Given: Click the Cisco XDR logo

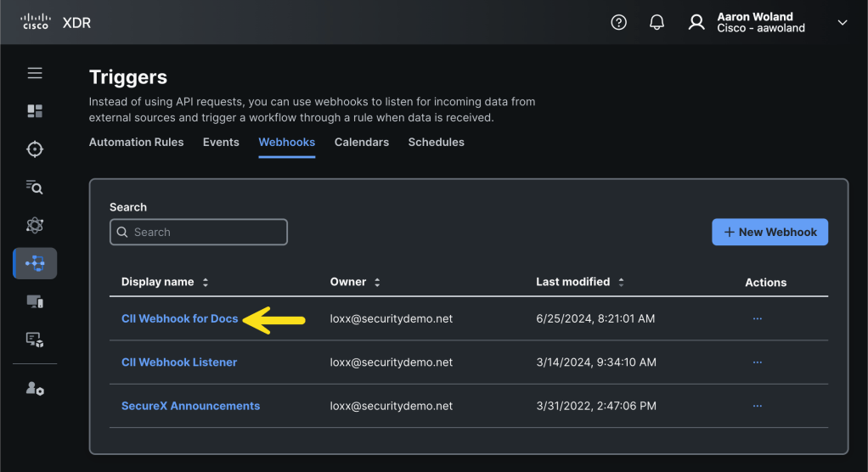Looking at the screenshot, I should point(55,22).
